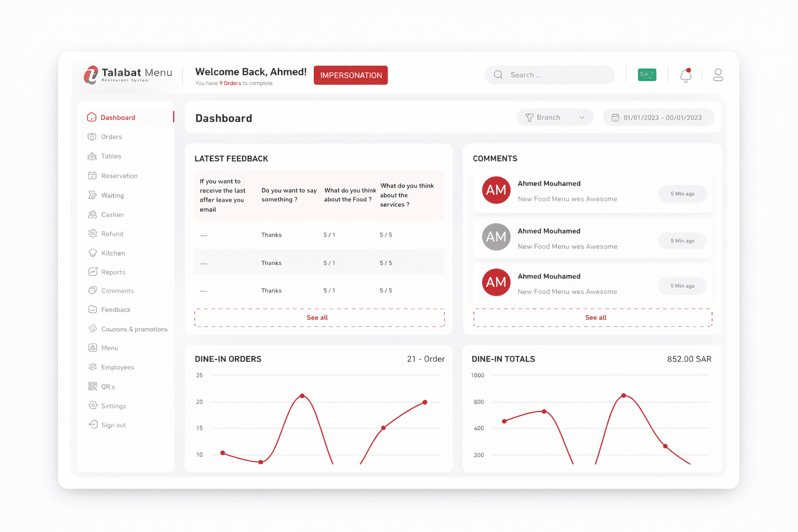Open the Feedback menu item
798x532 pixels.
tap(115, 309)
